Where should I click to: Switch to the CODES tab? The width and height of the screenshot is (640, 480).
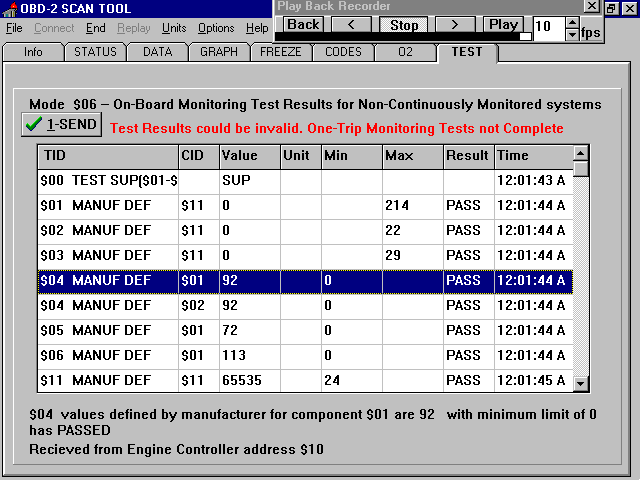pyautogui.click(x=343, y=52)
